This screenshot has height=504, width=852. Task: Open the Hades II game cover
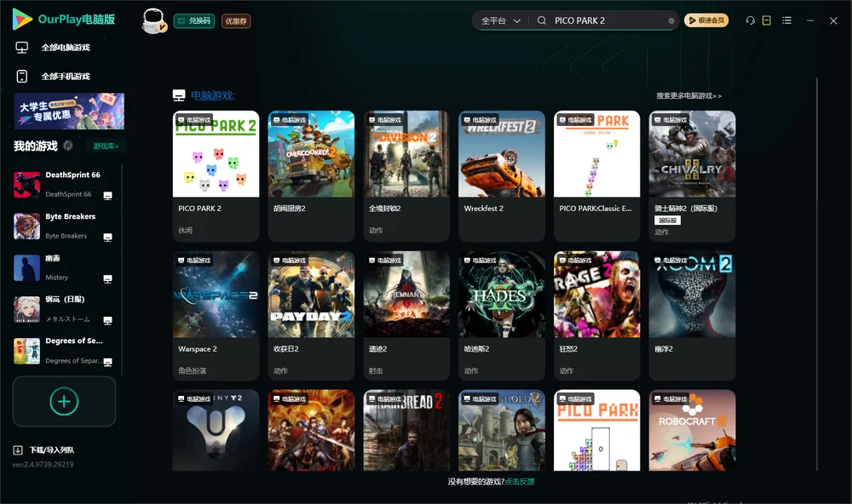[x=502, y=295]
